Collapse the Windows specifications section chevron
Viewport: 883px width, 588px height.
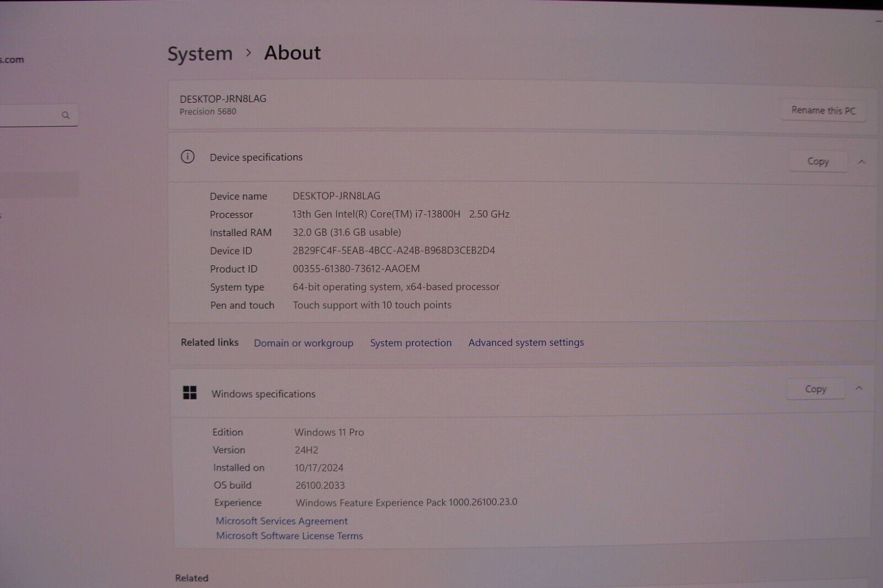pos(859,388)
